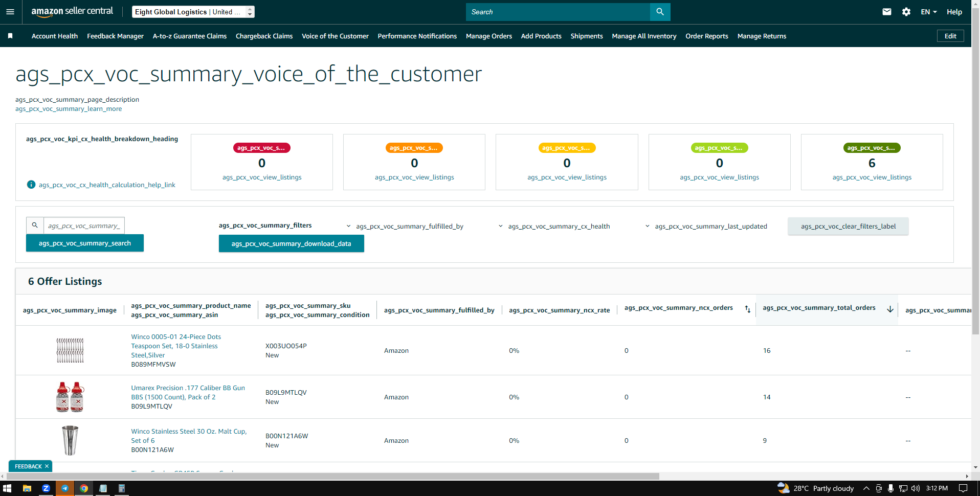Image resolution: width=980 pixels, height=496 pixels.
Task: Open the cx_health_calculation_help_link
Action: pos(107,185)
